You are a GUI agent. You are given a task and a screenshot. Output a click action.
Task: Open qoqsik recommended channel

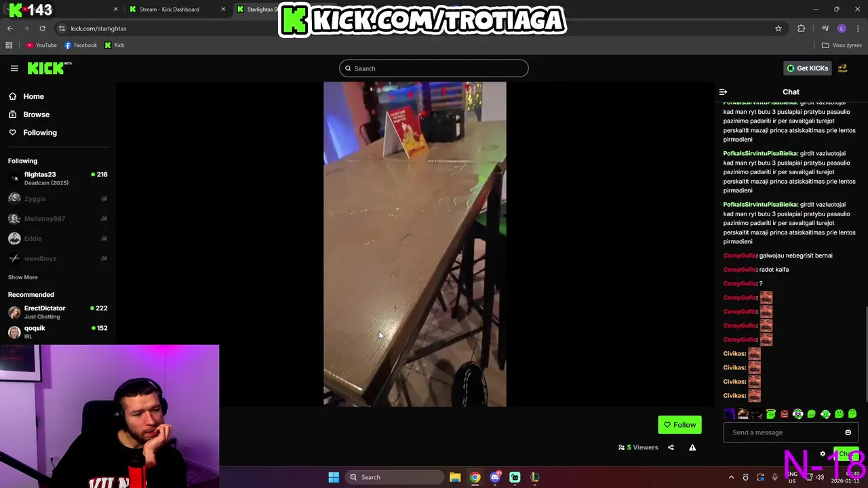tap(58, 331)
